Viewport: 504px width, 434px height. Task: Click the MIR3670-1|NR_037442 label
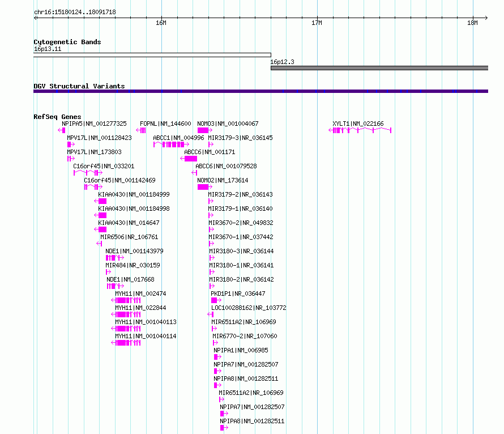point(241,237)
